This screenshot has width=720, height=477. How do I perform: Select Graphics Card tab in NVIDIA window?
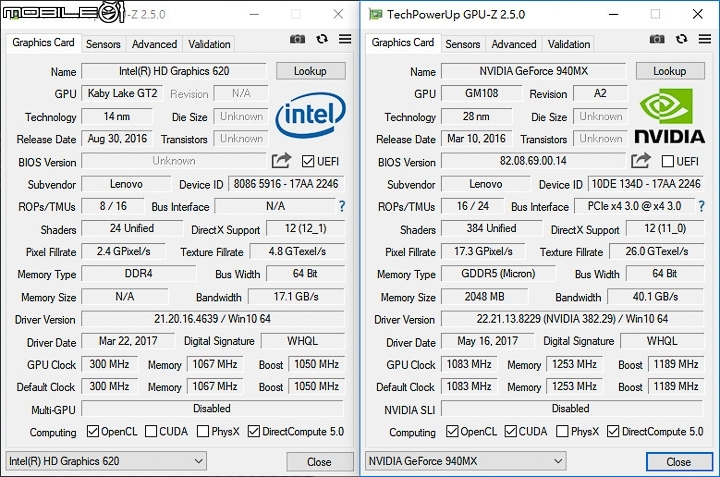(x=403, y=43)
